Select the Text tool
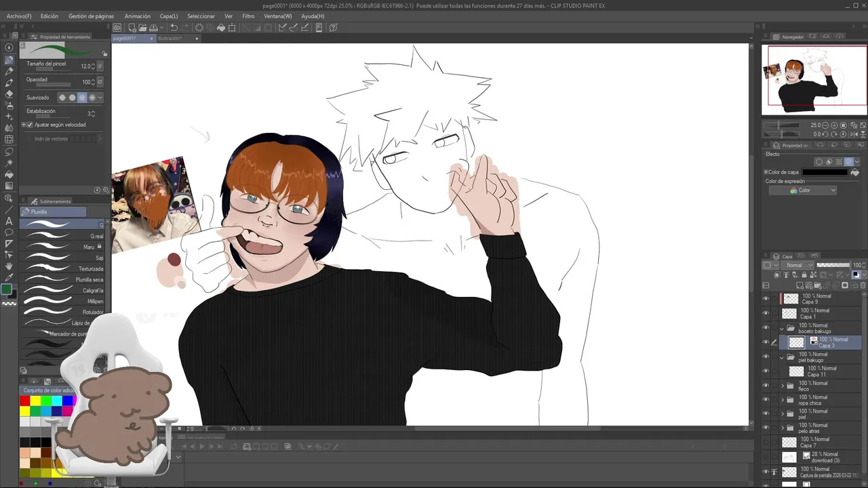The width and height of the screenshot is (868, 488). click(x=9, y=221)
